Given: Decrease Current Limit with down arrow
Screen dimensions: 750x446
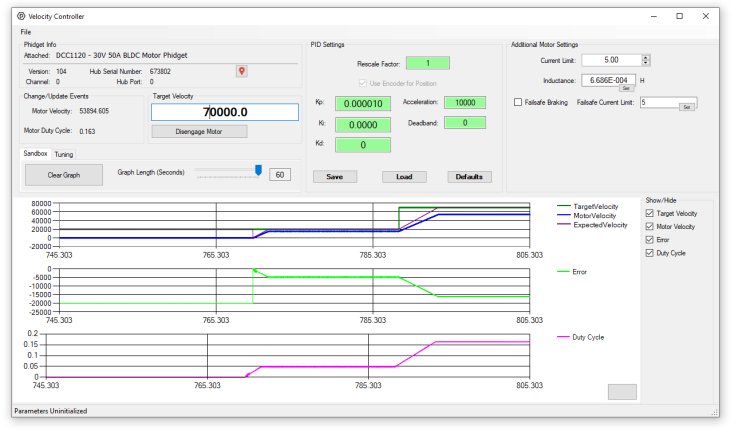Looking at the screenshot, I should click(646, 63).
